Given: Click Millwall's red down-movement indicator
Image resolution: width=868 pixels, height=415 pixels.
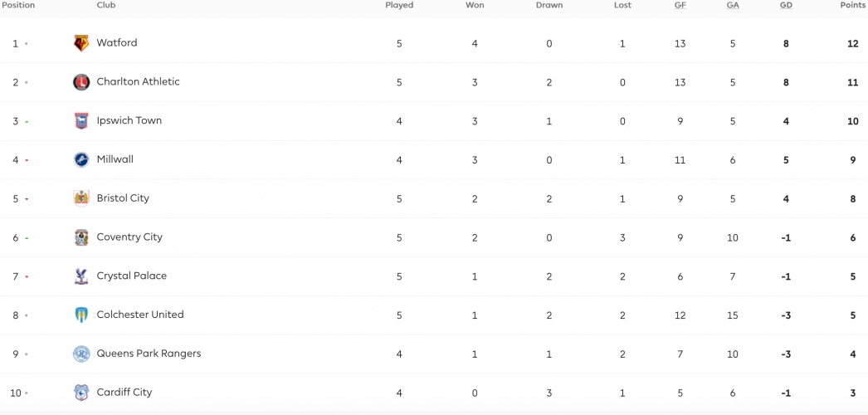Looking at the screenshot, I should (x=26, y=160).
